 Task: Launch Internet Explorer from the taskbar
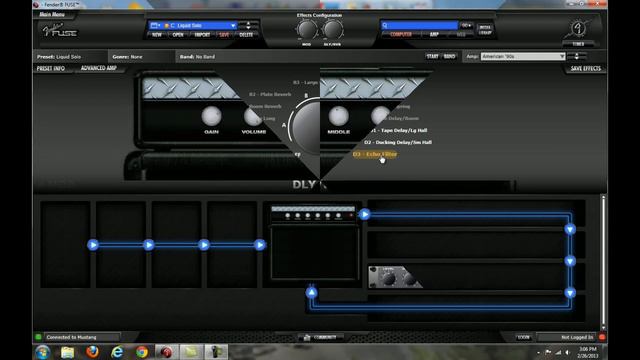[x=117, y=352]
